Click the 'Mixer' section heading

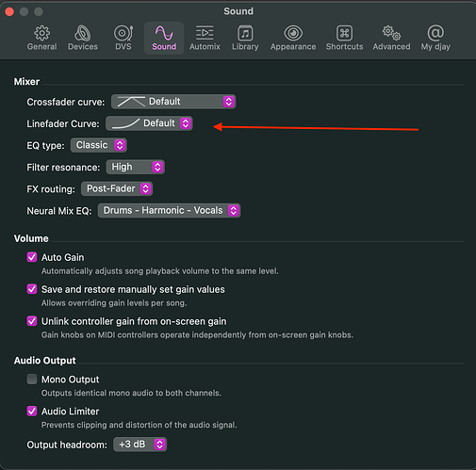click(26, 82)
